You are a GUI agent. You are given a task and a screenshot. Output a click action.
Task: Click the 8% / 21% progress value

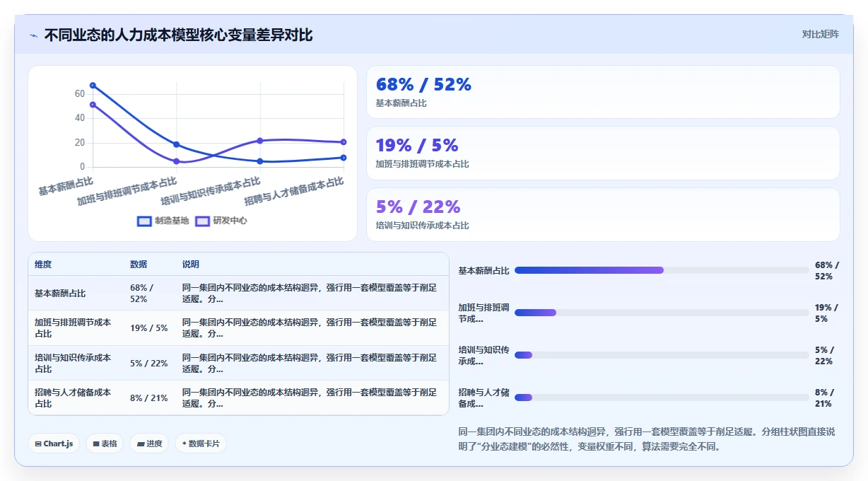(824, 398)
